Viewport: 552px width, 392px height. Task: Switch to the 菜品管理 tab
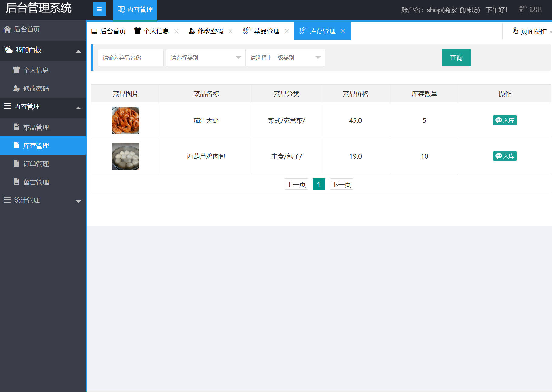pyautogui.click(x=267, y=31)
